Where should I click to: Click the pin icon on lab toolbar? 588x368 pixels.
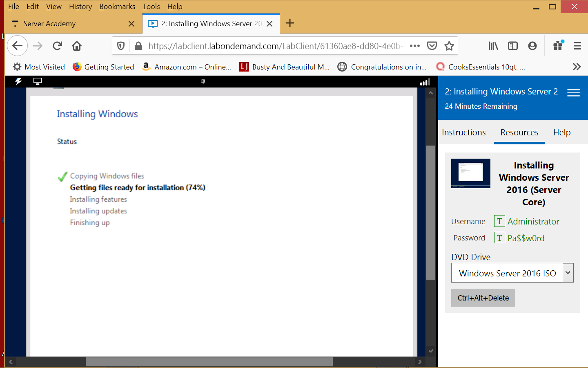(203, 82)
